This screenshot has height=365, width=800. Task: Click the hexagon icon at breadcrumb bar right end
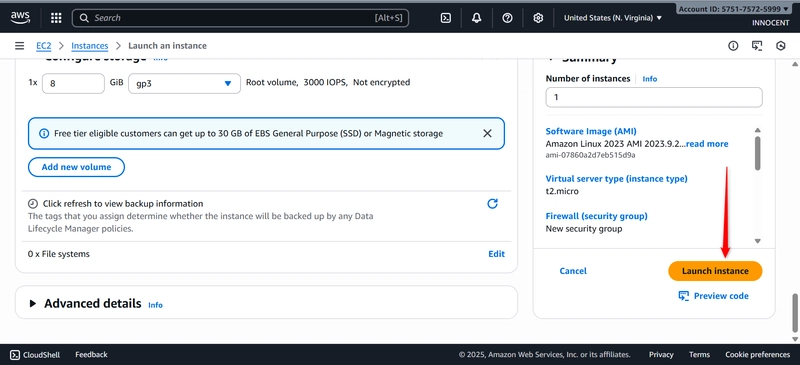pos(781,46)
